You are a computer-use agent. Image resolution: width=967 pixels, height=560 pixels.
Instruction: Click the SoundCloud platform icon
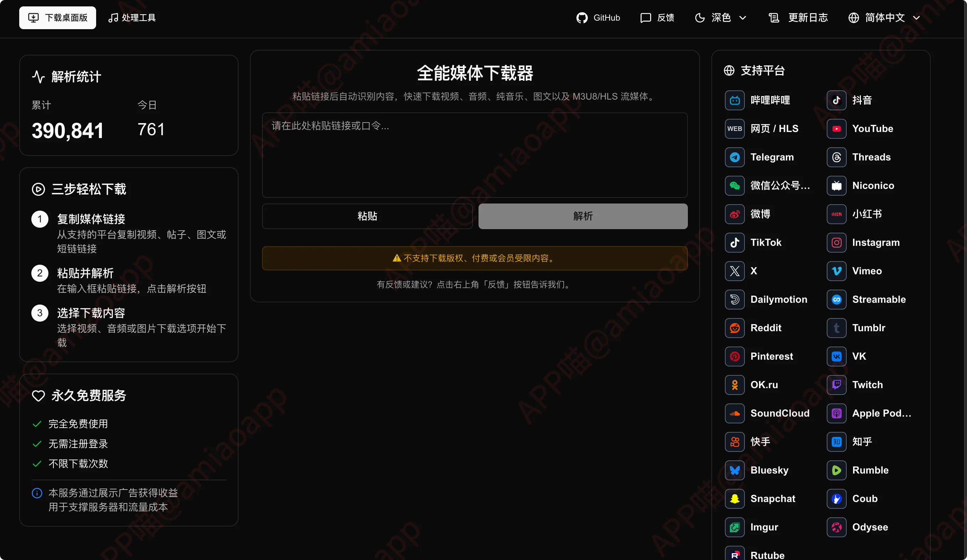[x=735, y=413]
